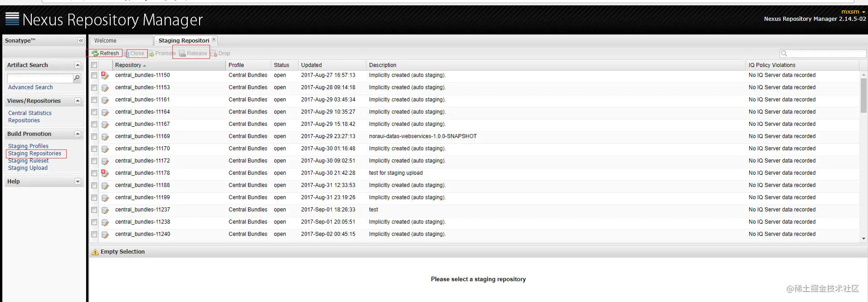Click repository icon for central_bundles-11167
Viewport: 868px width, 302px height.
coord(105,125)
